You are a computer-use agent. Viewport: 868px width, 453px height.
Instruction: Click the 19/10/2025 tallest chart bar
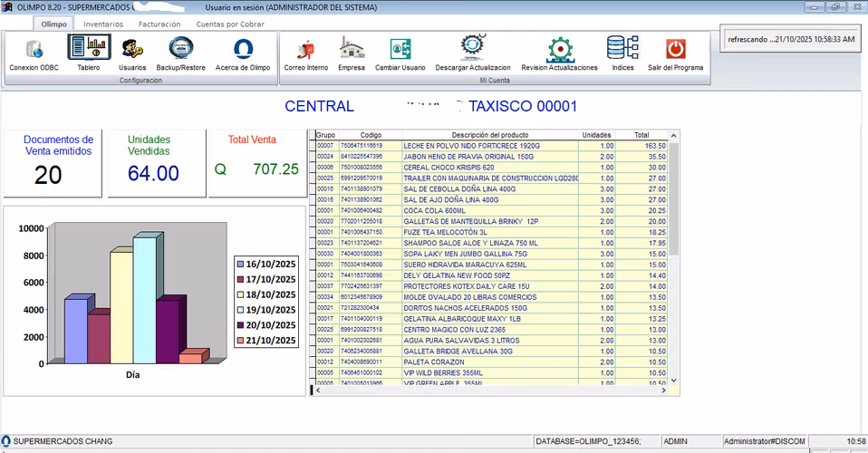tap(145, 299)
